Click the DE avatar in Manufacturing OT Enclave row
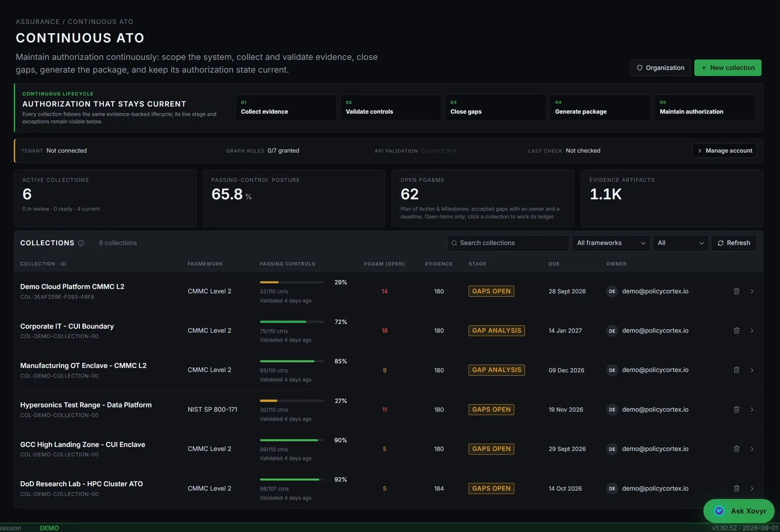The width and height of the screenshot is (780, 532). (x=612, y=370)
